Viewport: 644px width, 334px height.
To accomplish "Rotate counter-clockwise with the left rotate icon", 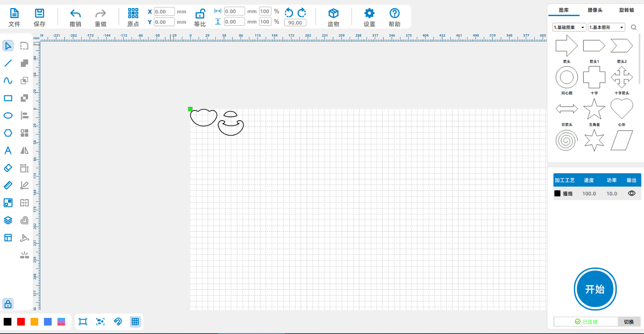I will point(289,12).
